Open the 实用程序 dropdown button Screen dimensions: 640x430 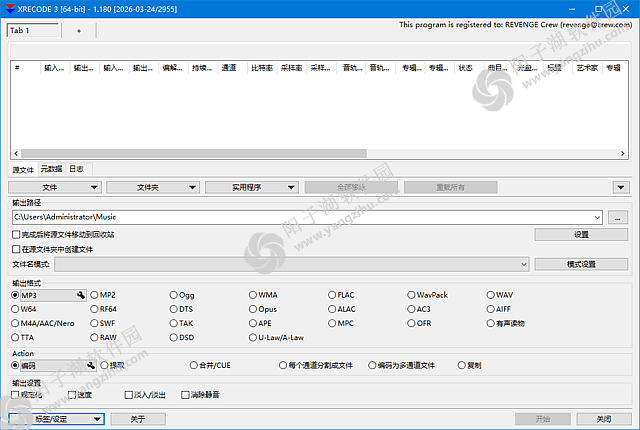[252, 187]
